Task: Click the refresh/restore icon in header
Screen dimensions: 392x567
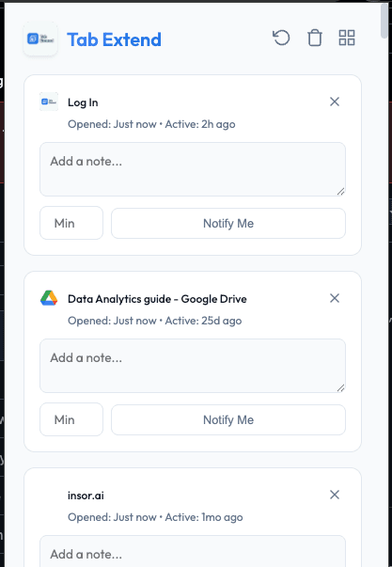Action: tap(281, 38)
